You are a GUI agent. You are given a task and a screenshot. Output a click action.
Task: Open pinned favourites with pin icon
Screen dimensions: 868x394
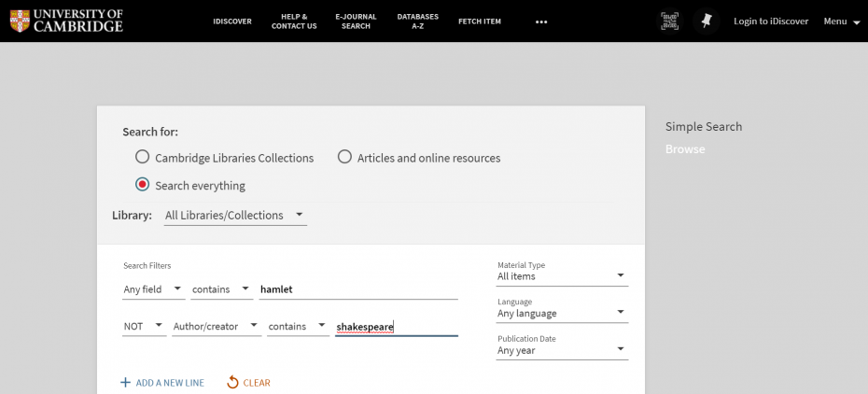707,21
